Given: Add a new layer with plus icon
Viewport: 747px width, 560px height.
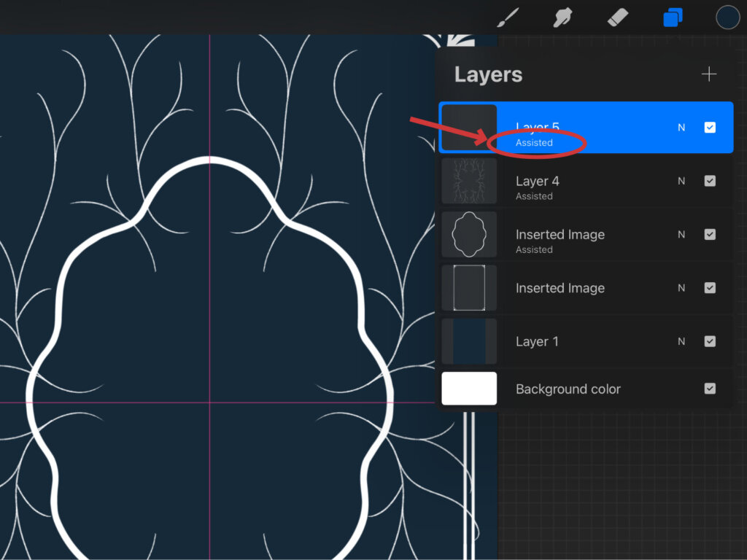Looking at the screenshot, I should (x=708, y=74).
